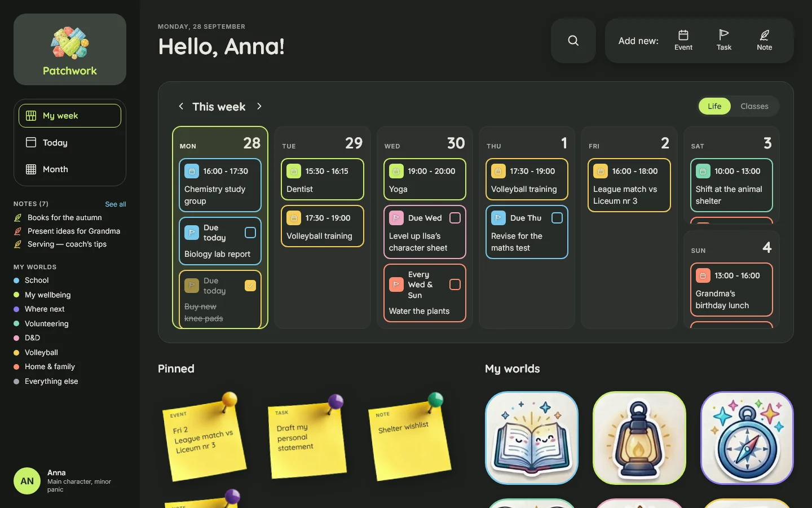This screenshot has width=812, height=508.
Task: Click the Yoga event calendar icon
Action: click(x=396, y=171)
